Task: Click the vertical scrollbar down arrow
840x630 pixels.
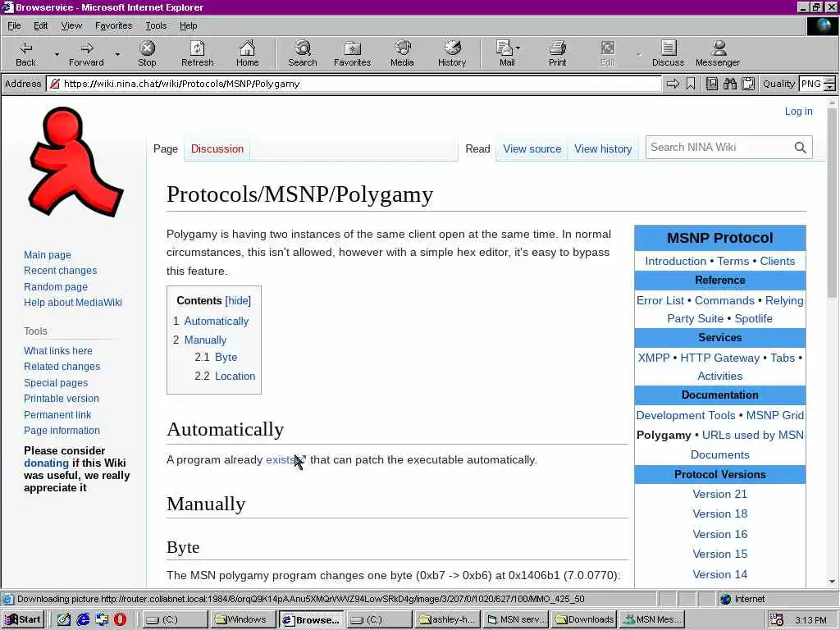Action: tap(832, 582)
